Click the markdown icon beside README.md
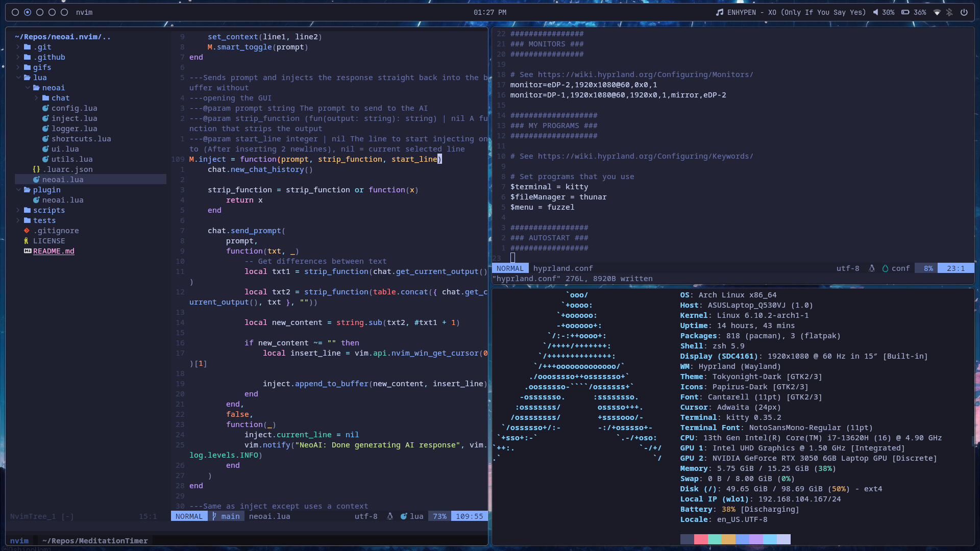 28,251
